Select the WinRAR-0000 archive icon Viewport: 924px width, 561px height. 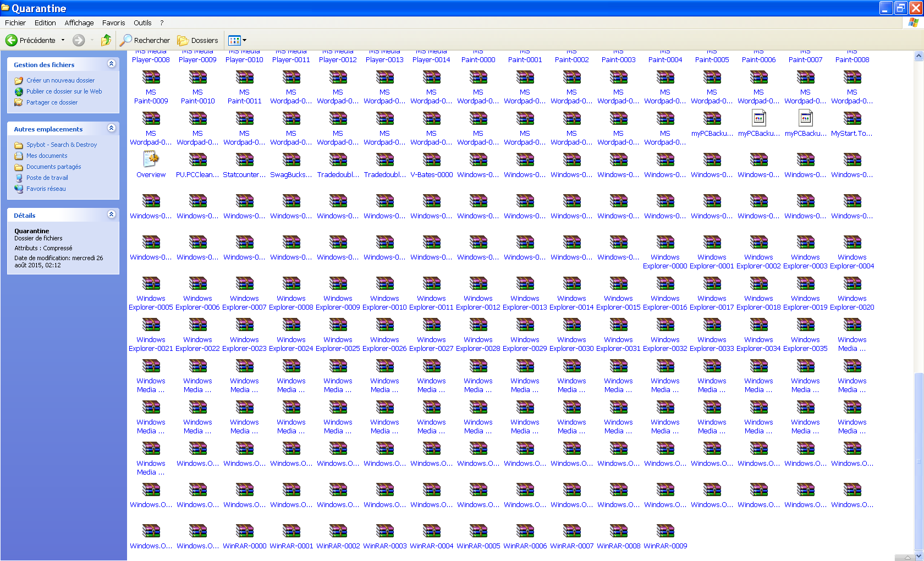coord(244,531)
